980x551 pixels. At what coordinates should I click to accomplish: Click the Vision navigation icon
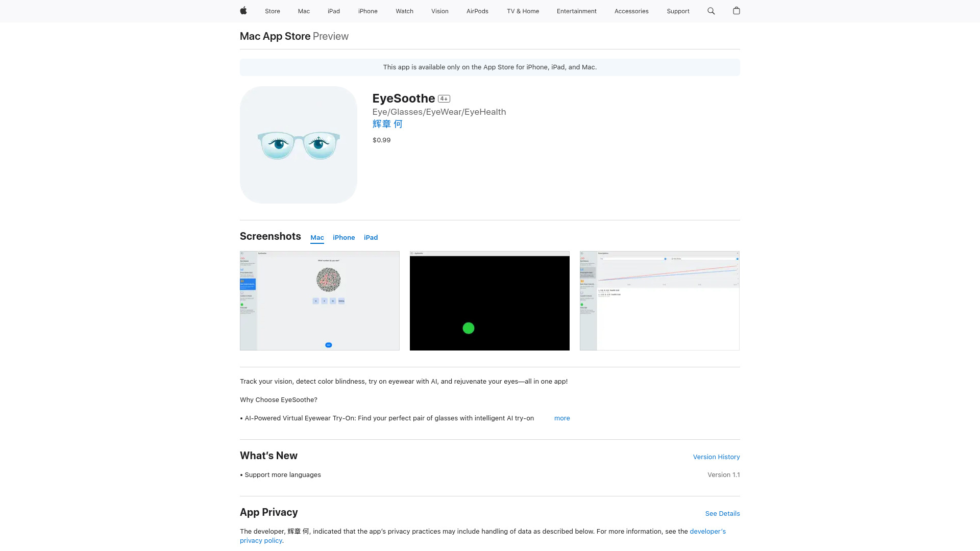(x=439, y=11)
